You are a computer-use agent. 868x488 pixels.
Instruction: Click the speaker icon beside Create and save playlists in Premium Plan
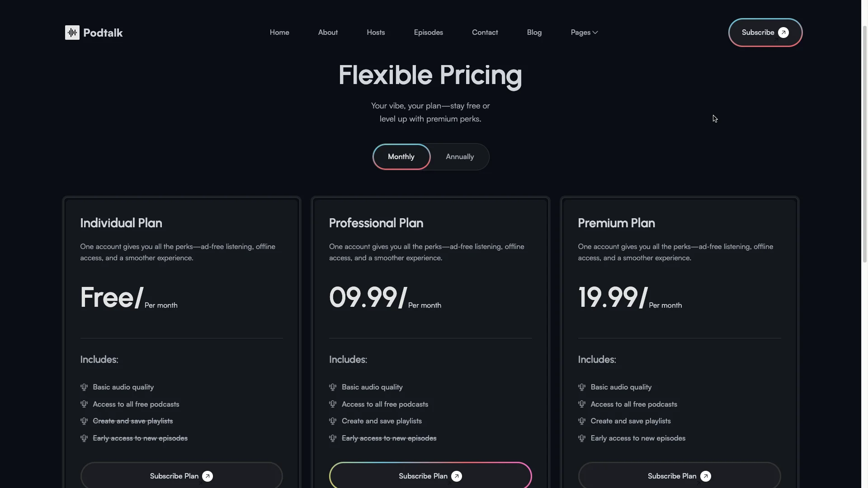pos(582,421)
